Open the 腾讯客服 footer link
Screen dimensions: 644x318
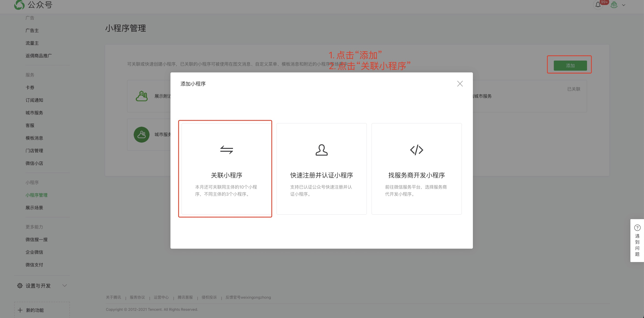tap(185, 297)
